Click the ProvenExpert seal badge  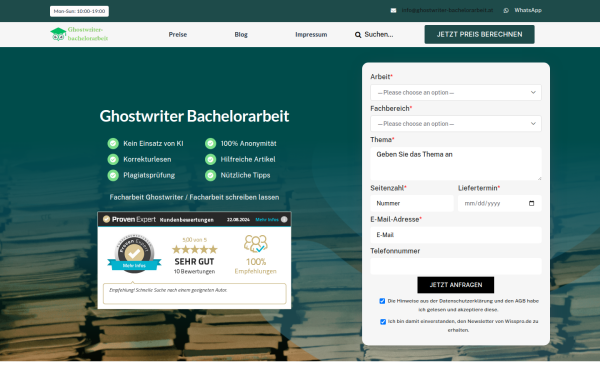(134, 254)
